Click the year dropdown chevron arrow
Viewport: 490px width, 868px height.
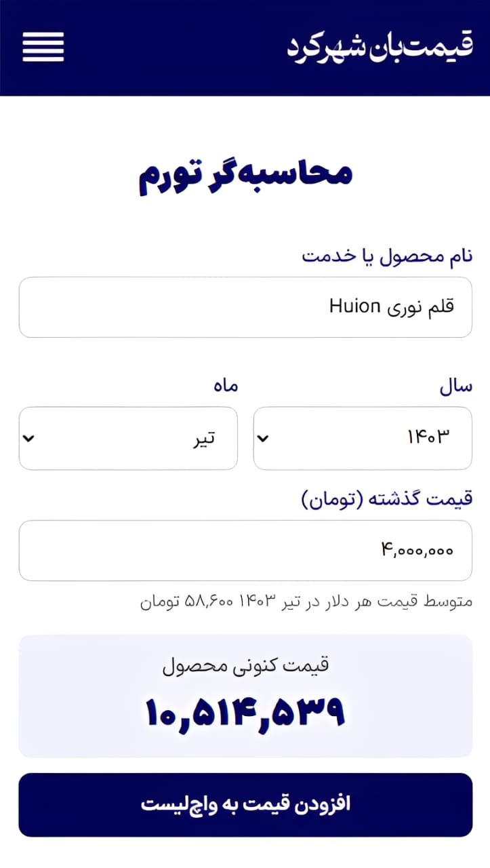point(264,438)
